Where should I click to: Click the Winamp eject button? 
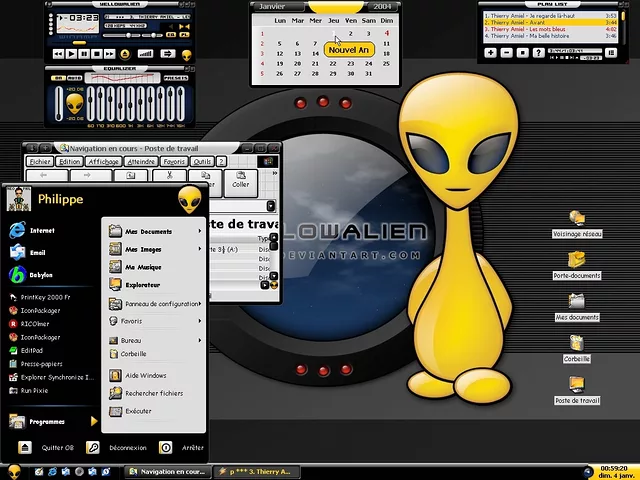(x=124, y=53)
